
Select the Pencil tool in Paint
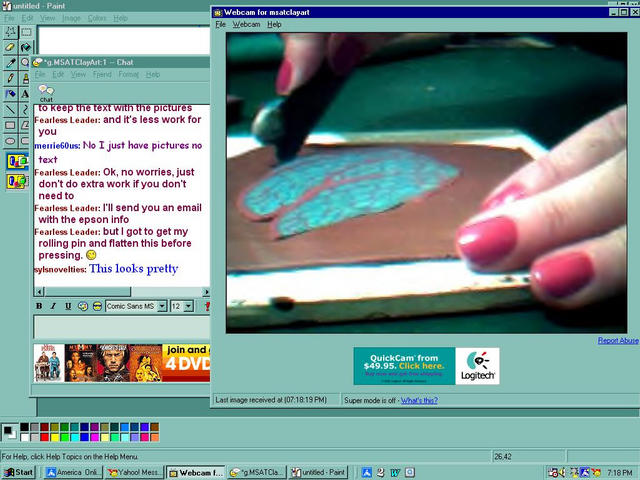click(10, 78)
